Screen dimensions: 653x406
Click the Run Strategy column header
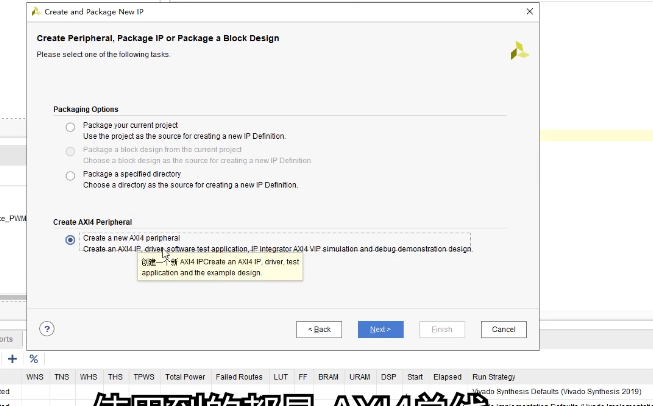click(494, 377)
